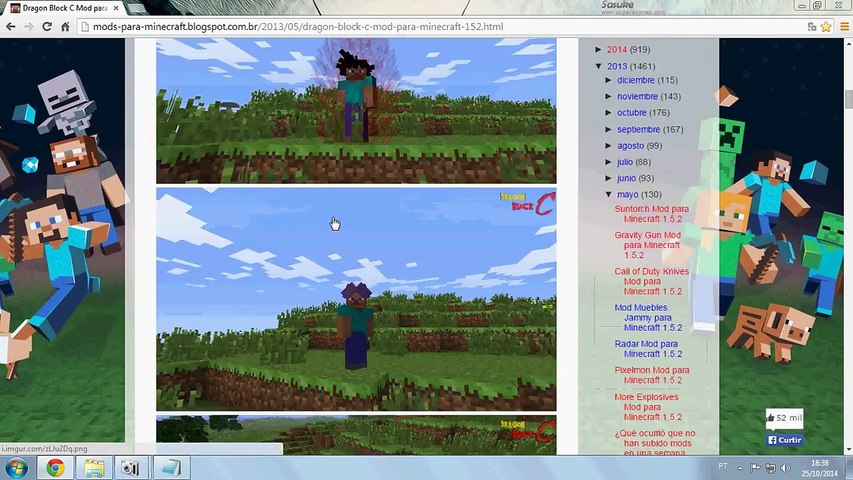Image resolution: width=853 pixels, height=480 pixels.
Task: Click the page vertical scrollbar thumb
Action: tap(848, 100)
